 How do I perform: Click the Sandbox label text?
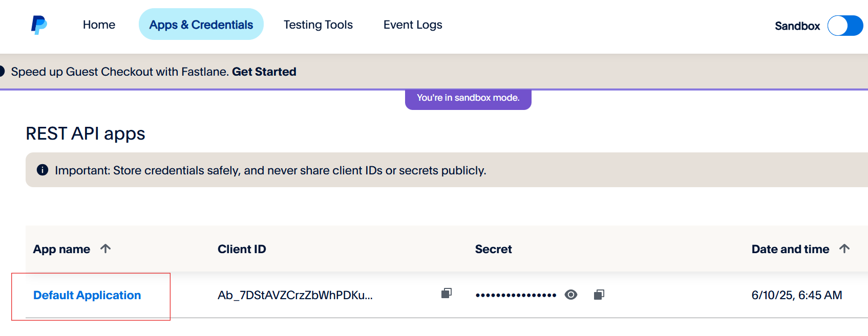tap(797, 26)
